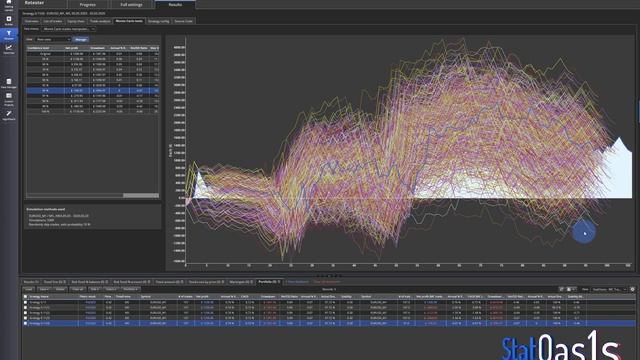Sort databank by Strategy Name column header
This screenshot has width=640, height=360.
point(53,296)
